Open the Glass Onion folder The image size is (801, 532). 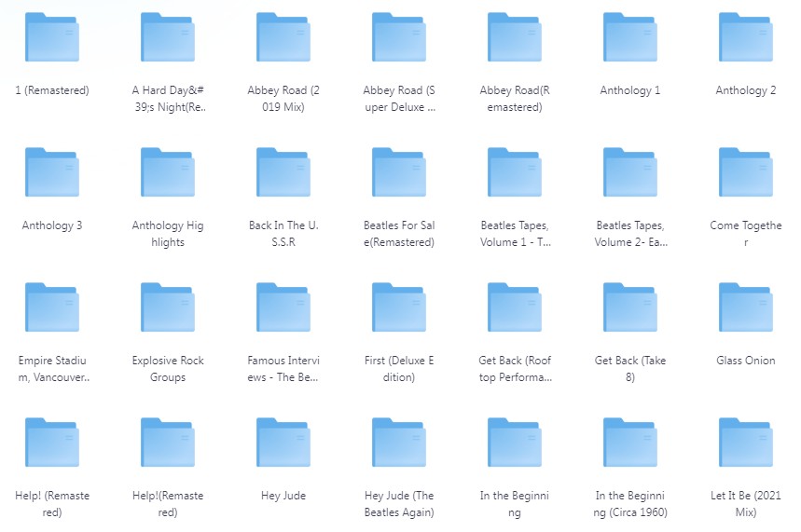click(746, 308)
